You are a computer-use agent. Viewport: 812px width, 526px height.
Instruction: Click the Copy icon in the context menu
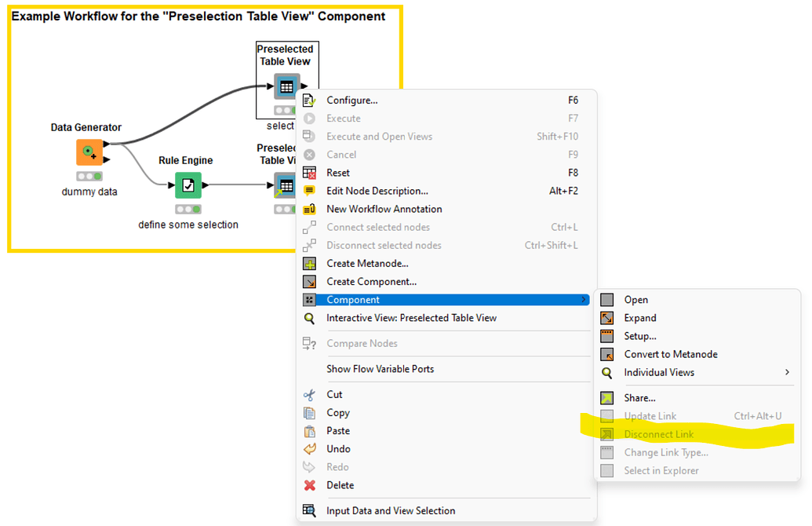tap(309, 412)
